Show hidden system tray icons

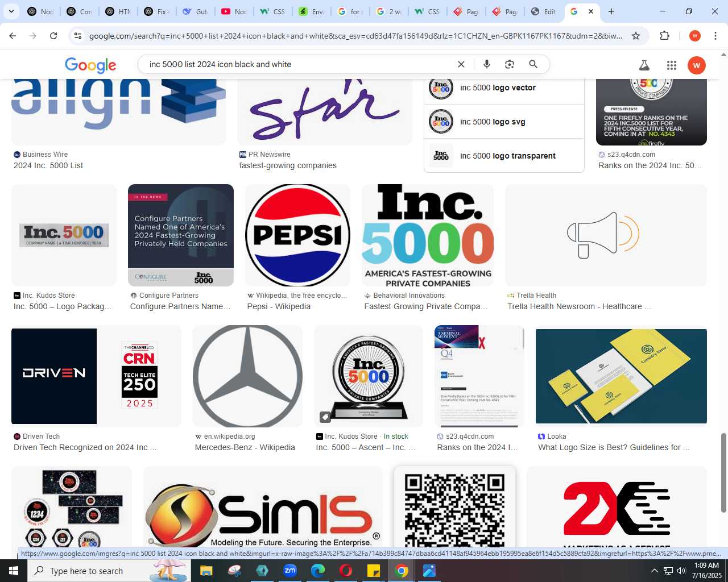(654, 571)
